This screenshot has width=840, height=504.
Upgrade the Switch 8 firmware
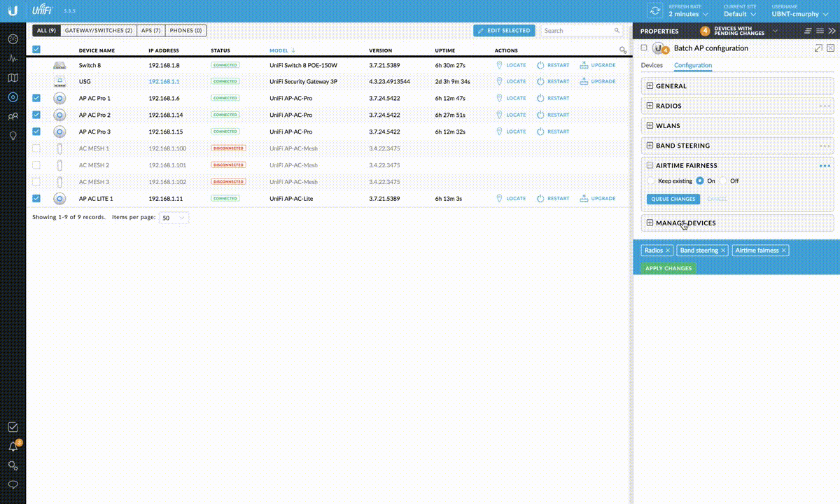[x=598, y=65]
